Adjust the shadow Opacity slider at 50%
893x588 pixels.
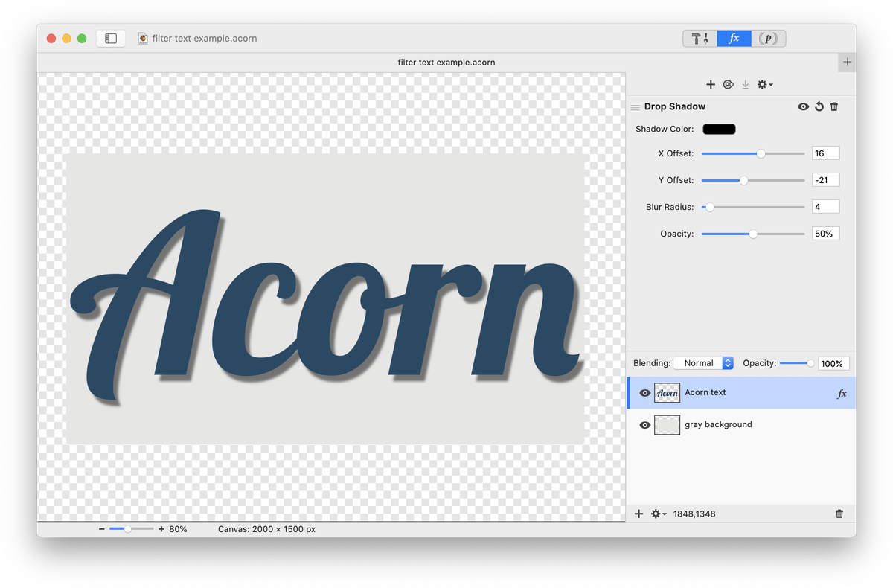(x=753, y=234)
